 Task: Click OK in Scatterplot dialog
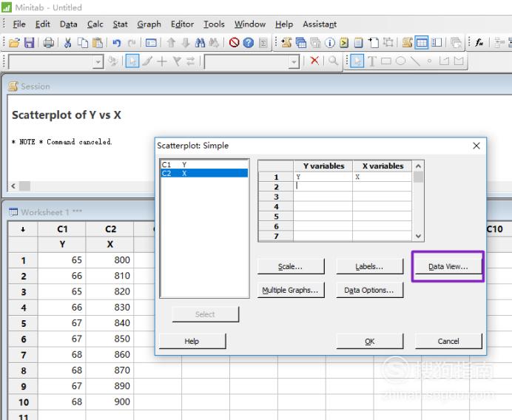[x=369, y=341]
